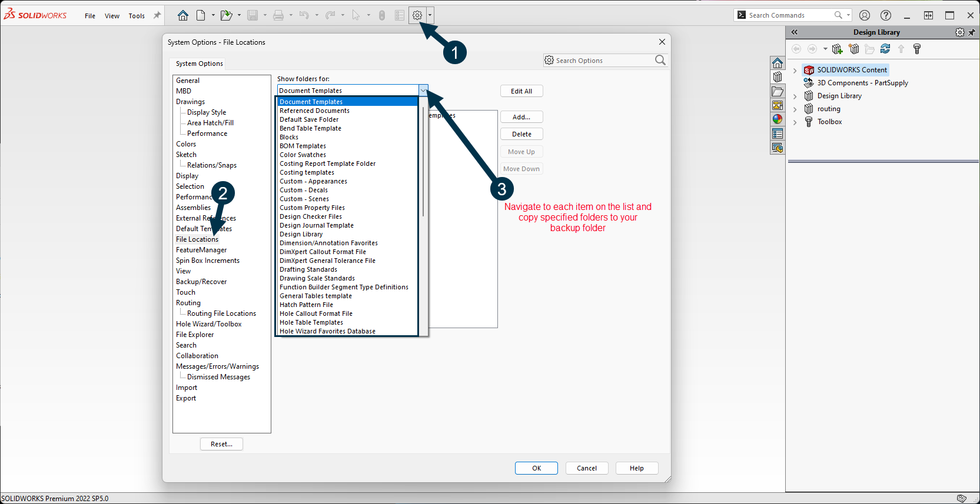The height and width of the screenshot is (504, 980).
Task: Click the Design Library panel gear icon
Action: click(x=960, y=32)
